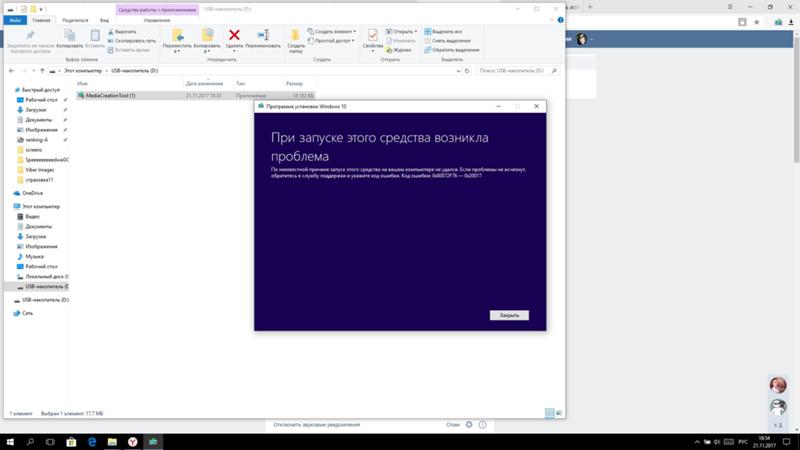Click the Создать папку folder icon
The width and height of the screenshot is (800, 450).
295,35
